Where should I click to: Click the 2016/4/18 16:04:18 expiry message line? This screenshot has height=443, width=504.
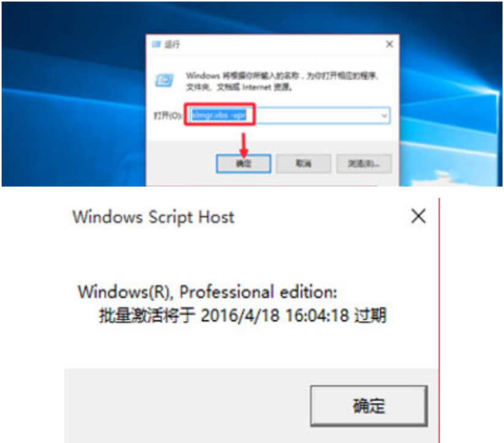click(x=243, y=315)
